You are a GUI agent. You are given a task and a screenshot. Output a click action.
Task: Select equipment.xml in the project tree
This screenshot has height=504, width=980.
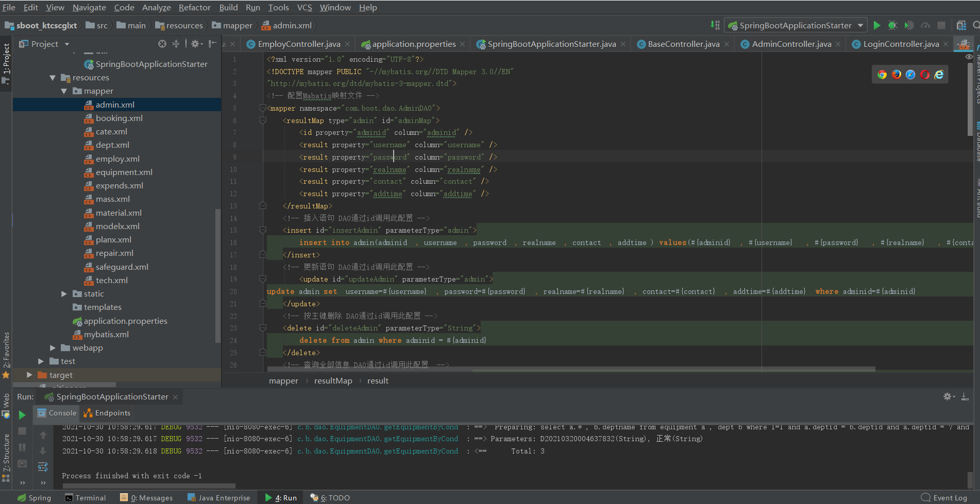click(124, 172)
